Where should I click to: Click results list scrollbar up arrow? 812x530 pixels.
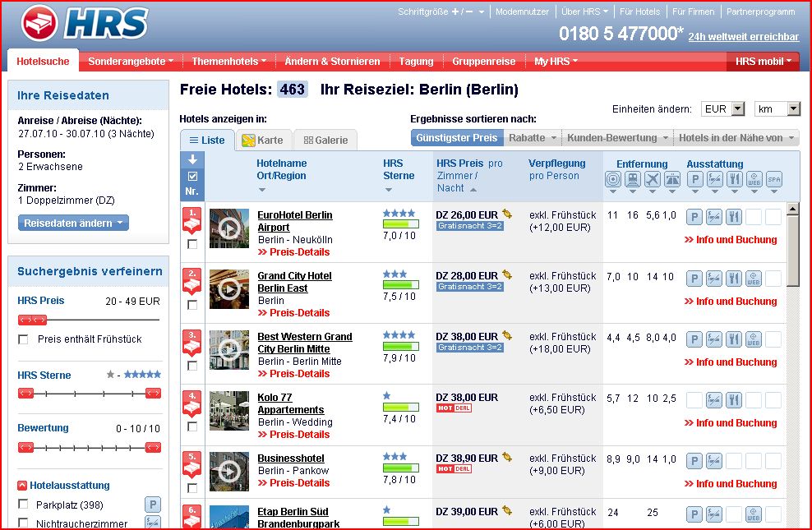(x=792, y=209)
